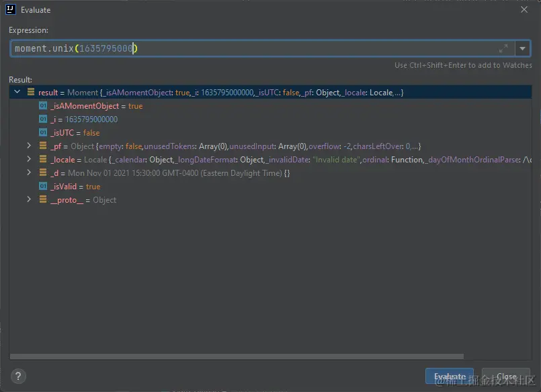Expand the _locale node
Image resolution: width=541 pixels, height=392 pixels.
pos(29,159)
